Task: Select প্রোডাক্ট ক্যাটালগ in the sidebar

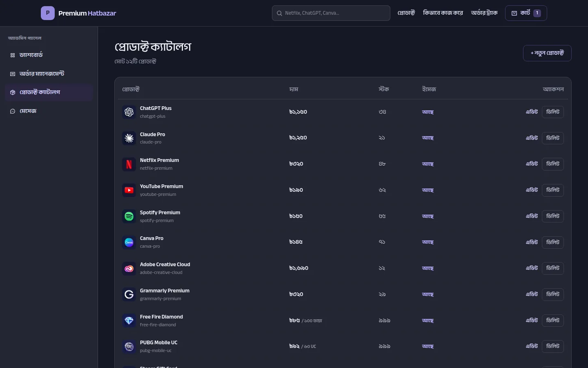Action: pos(49,92)
